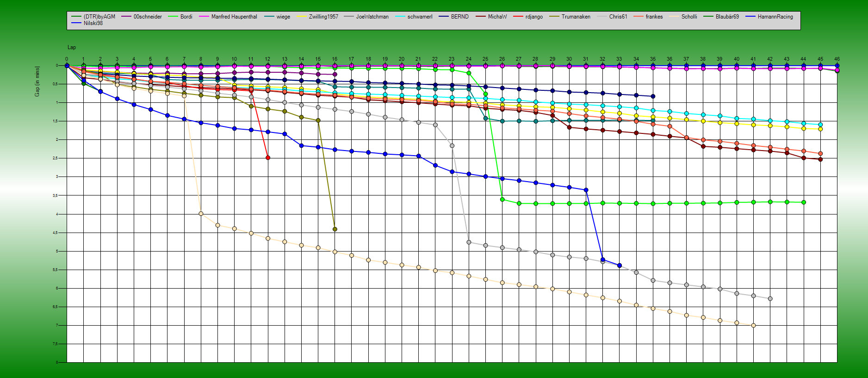Click the HamannRacing legend label
The height and width of the screenshot is (378, 868).
[x=775, y=17]
